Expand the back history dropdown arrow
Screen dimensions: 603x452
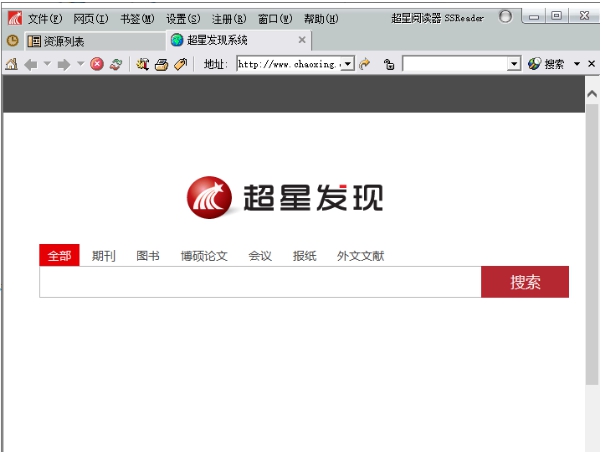tap(47, 63)
